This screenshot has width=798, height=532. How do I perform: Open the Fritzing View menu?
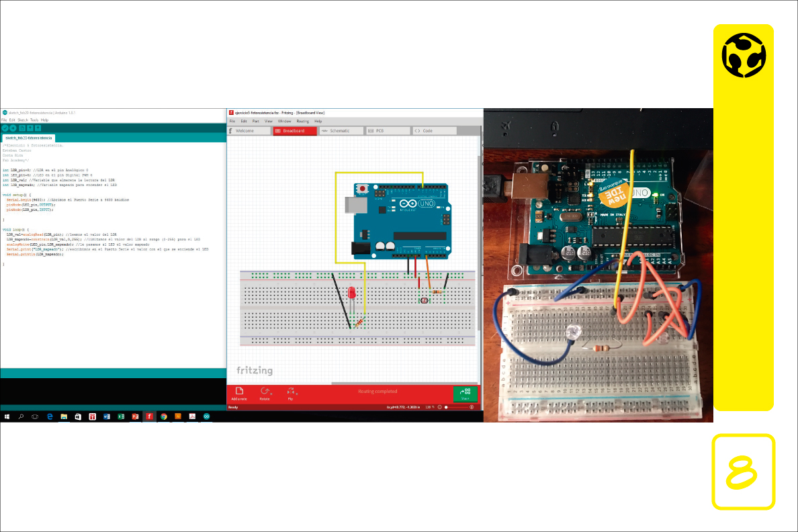(268, 121)
